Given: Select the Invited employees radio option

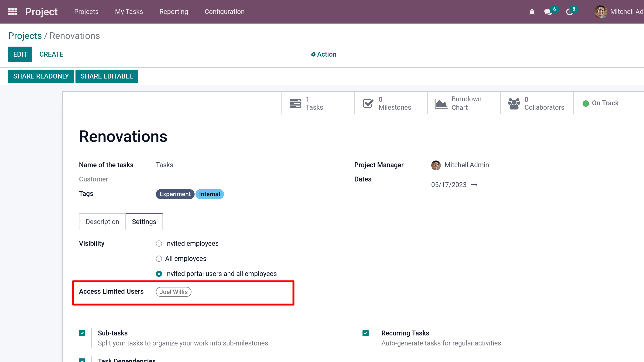Looking at the screenshot, I should pyautogui.click(x=159, y=243).
